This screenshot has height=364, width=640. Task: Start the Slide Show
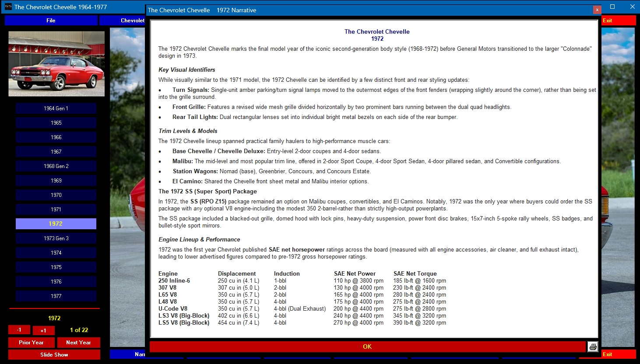[54, 355]
